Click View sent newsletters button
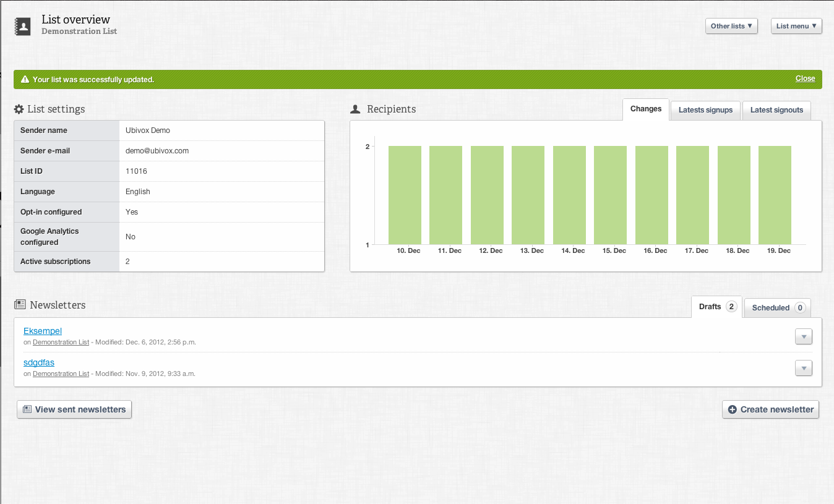 74,409
